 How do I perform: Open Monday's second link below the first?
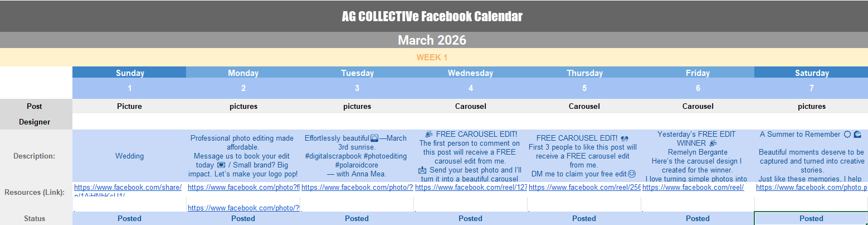(243, 208)
